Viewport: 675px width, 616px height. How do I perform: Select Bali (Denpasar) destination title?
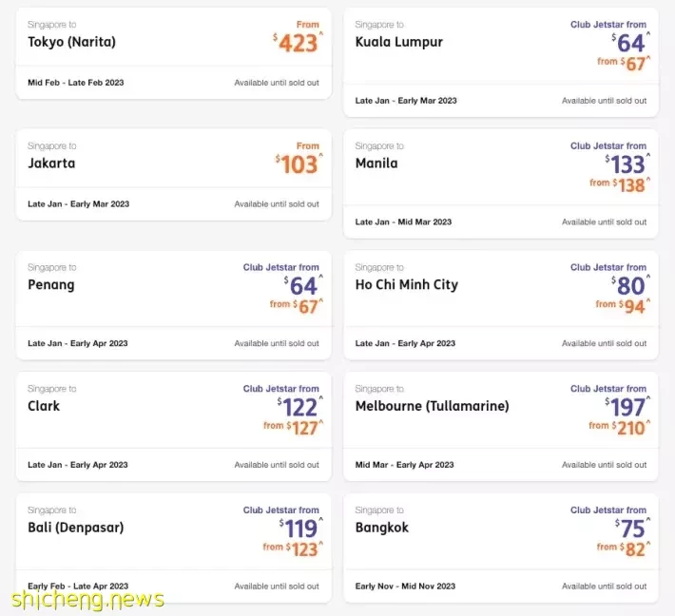pos(76,528)
